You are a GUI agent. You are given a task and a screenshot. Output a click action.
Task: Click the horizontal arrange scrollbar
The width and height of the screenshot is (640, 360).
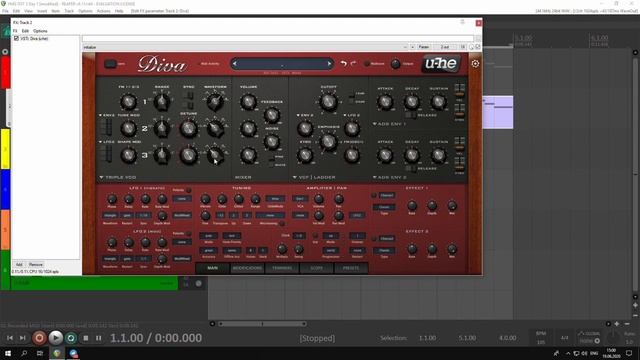coord(263,324)
